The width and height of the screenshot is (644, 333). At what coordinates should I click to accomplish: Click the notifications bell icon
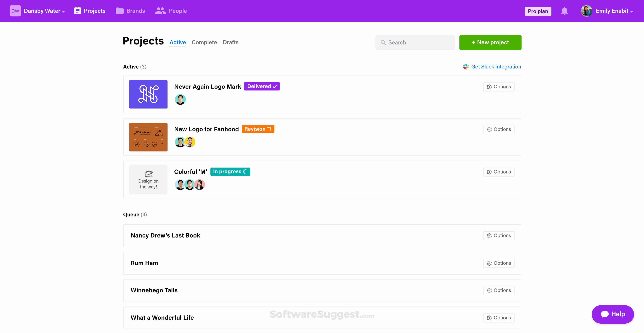[564, 11]
